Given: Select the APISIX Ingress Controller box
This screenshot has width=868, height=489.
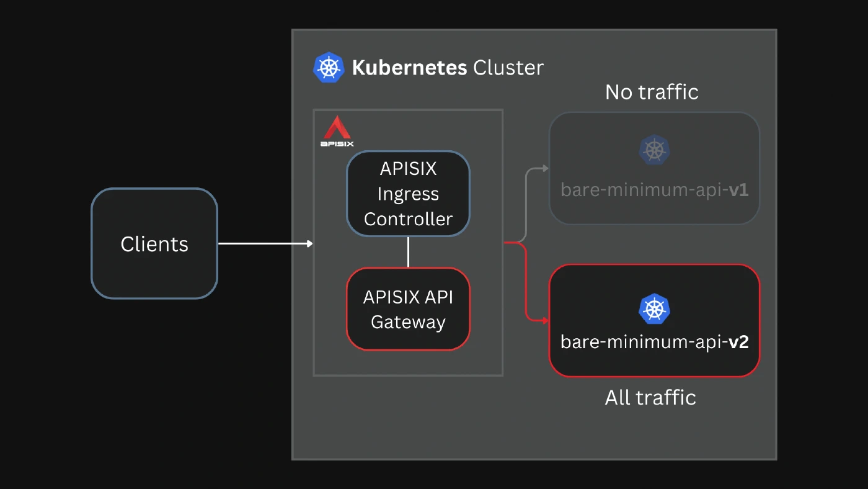Looking at the screenshot, I should click(408, 194).
